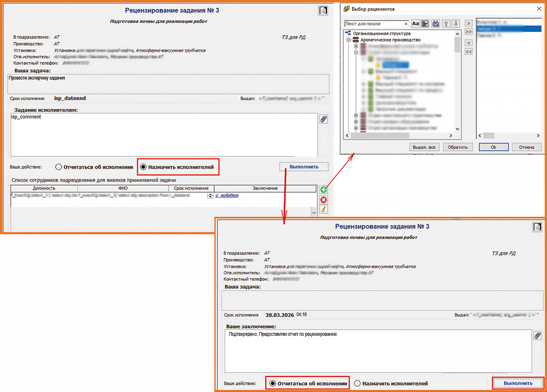Open the c_solution link
Screen dimensions: 547x392
click(227, 196)
